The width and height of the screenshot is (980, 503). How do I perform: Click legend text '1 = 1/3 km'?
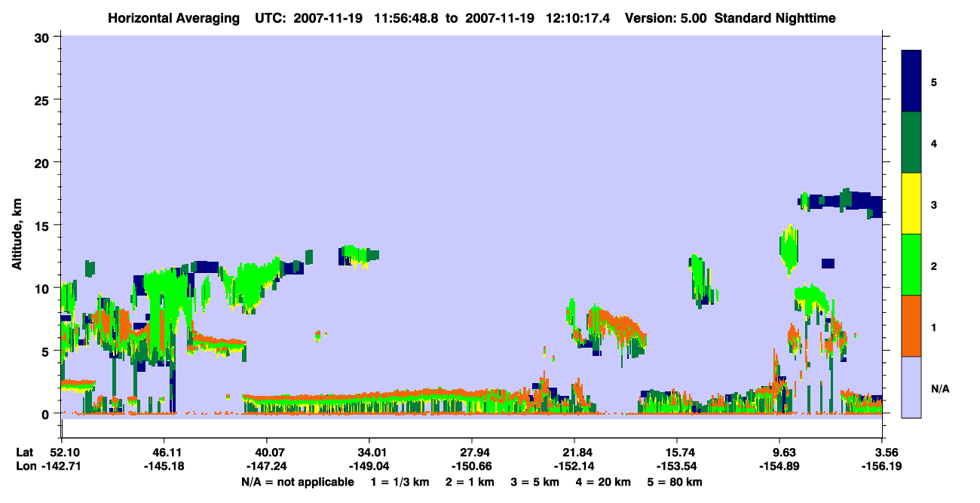coord(399,482)
